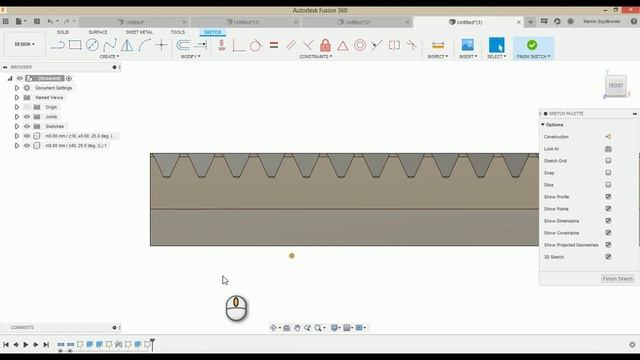Apply Curvature constraint
Image resolution: width=640 pixels, height=360 pixels.
tap(411, 45)
